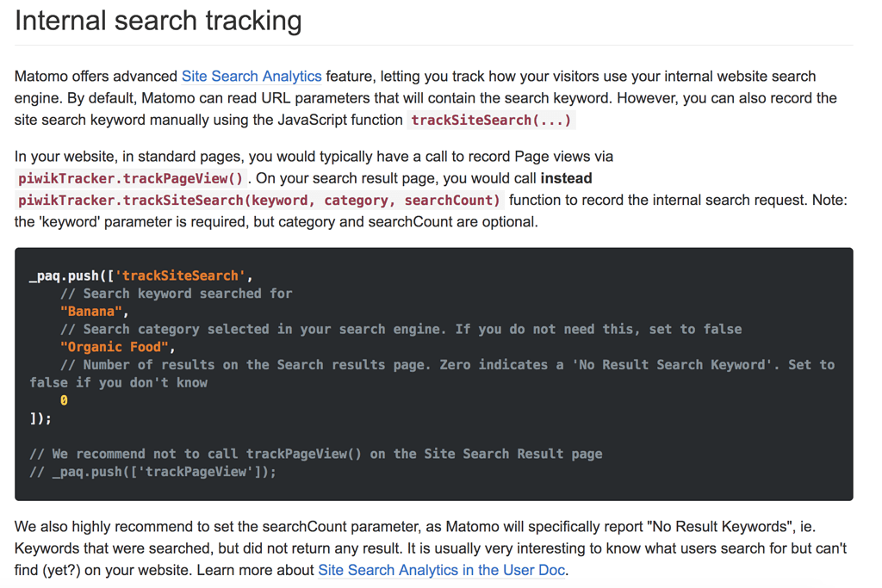The image size is (882, 588).
Task: Click the piwikTracker.trackPageView() code text
Action: [x=126, y=178]
